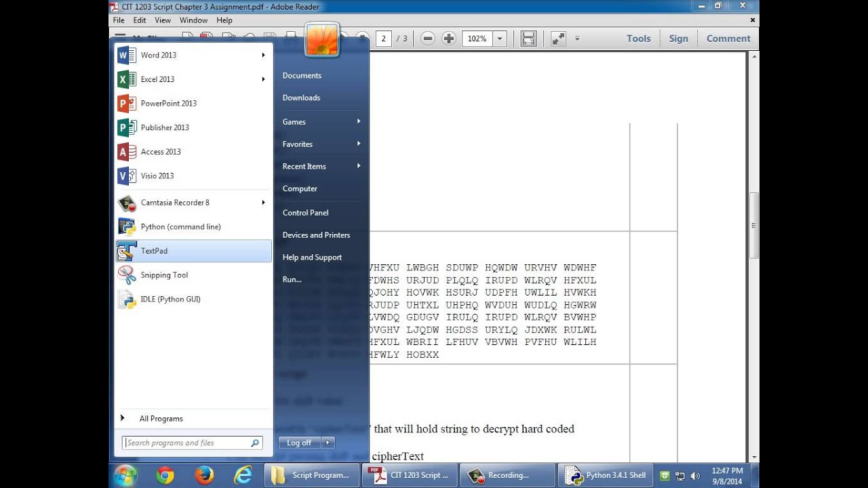
Task: Launch Publisher 2013
Action: pyautogui.click(x=193, y=127)
